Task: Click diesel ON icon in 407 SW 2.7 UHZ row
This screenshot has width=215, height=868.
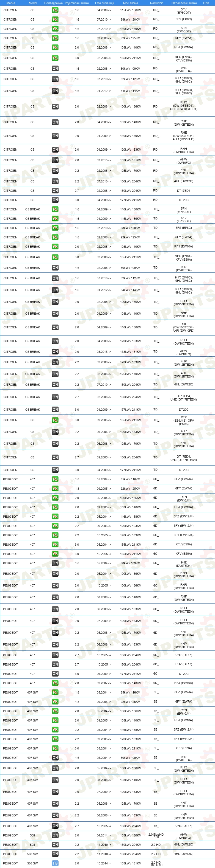Action: 55,826
